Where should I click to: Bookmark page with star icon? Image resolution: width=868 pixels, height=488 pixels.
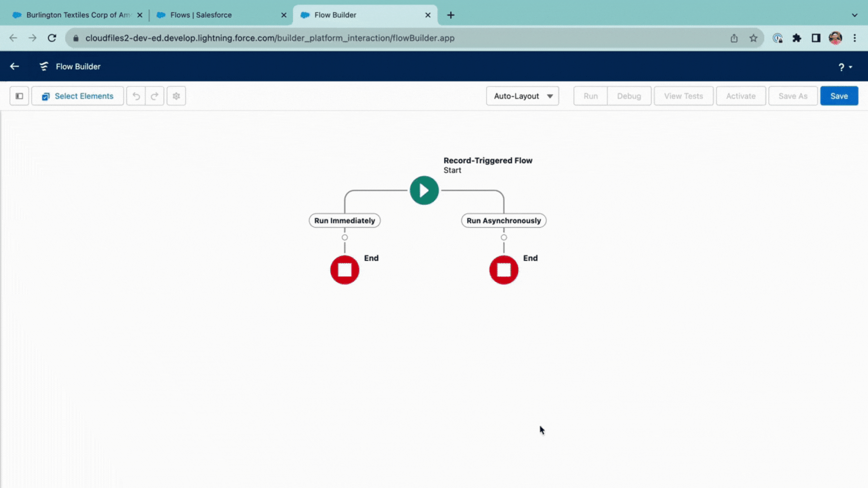click(753, 38)
